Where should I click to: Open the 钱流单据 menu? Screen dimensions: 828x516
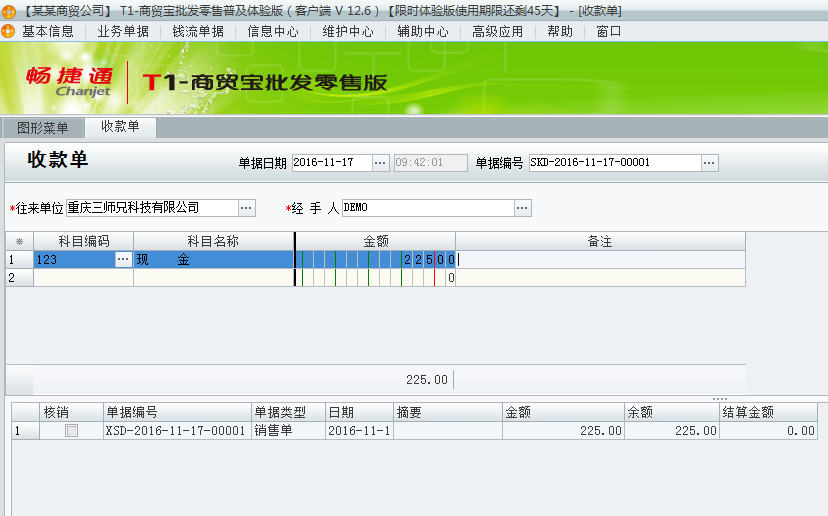pyautogui.click(x=198, y=31)
